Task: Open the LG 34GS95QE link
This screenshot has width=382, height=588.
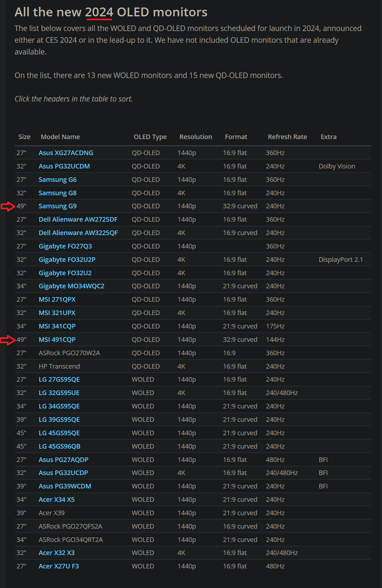Action: tap(59, 406)
